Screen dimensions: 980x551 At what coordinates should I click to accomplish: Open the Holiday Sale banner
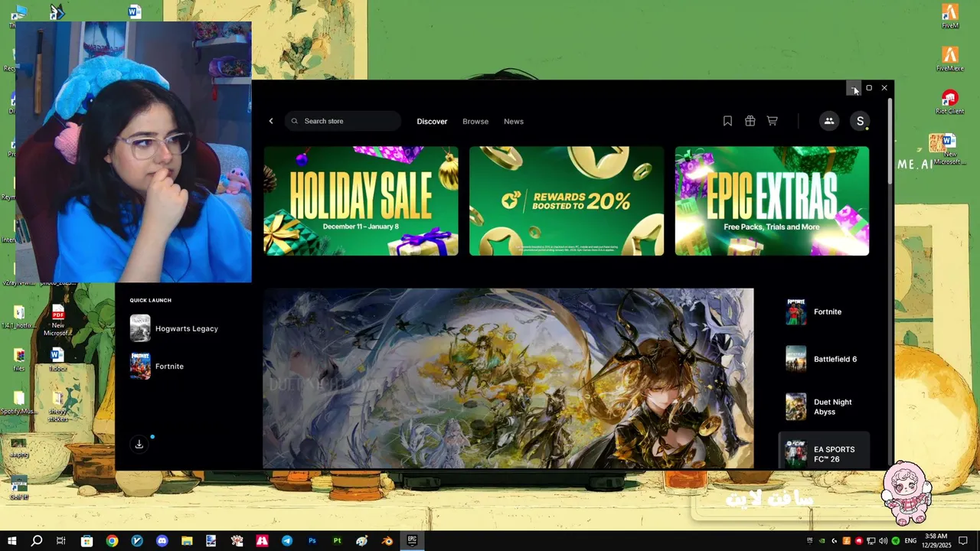click(x=361, y=201)
